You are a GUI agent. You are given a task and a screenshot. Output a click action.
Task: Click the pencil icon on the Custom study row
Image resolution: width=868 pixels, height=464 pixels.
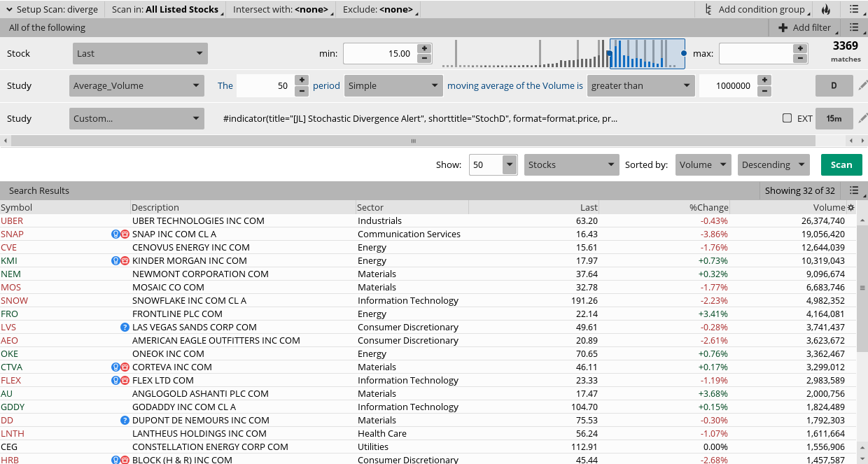click(862, 118)
